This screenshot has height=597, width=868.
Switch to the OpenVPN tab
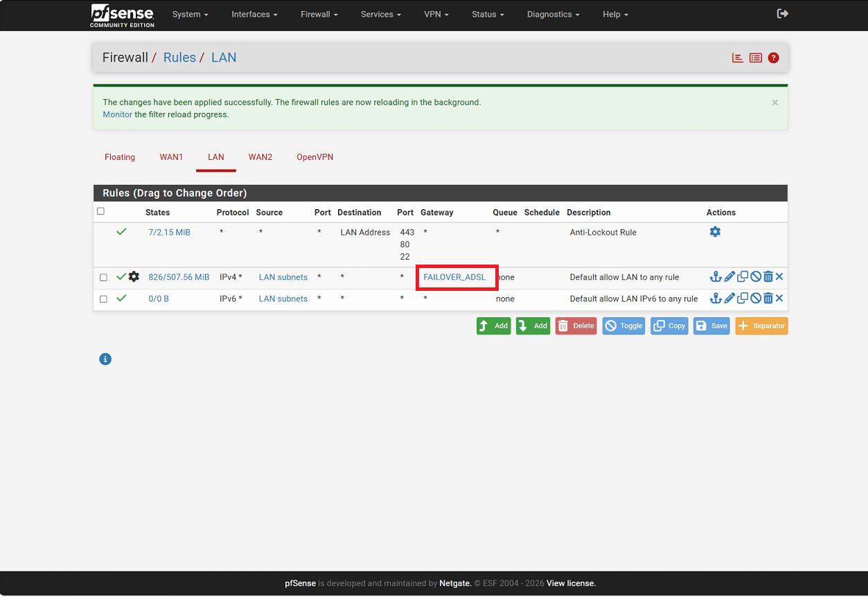315,157
